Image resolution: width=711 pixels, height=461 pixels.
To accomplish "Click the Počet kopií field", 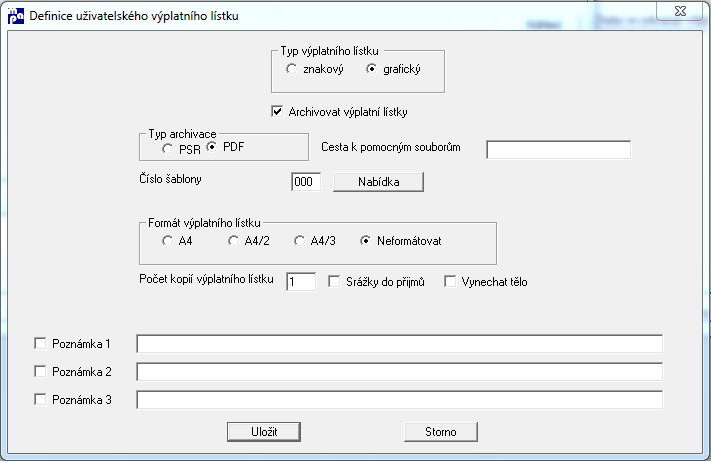I will tap(301, 281).
